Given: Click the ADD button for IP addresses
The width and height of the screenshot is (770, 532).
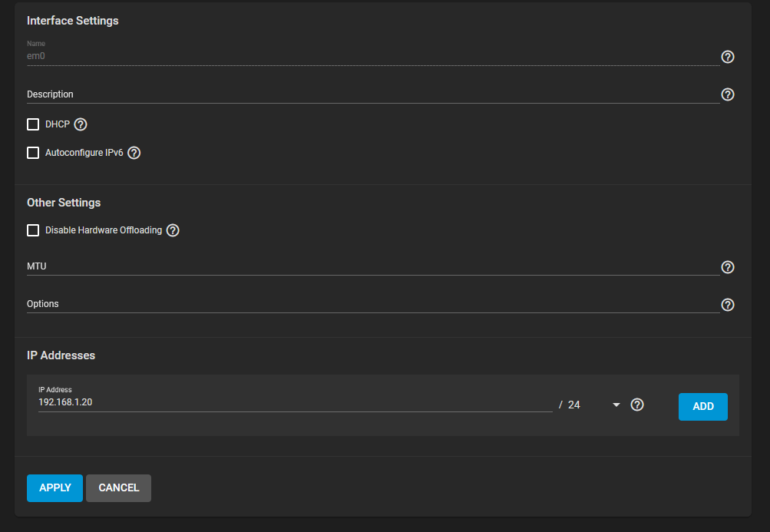Looking at the screenshot, I should pos(702,407).
